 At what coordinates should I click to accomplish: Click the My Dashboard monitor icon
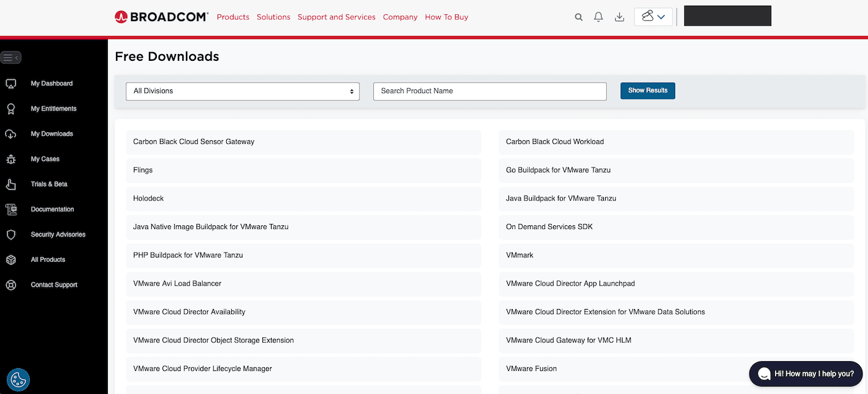[x=11, y=84]
